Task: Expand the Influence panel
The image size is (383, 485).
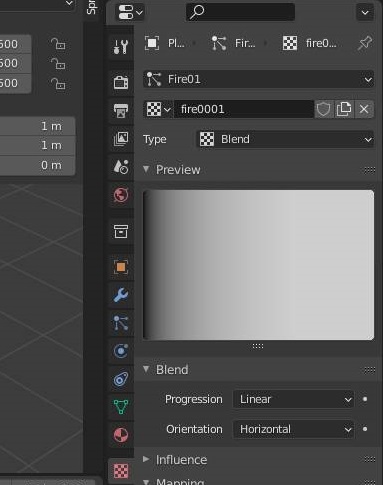Action: click(x=146, y=459)
